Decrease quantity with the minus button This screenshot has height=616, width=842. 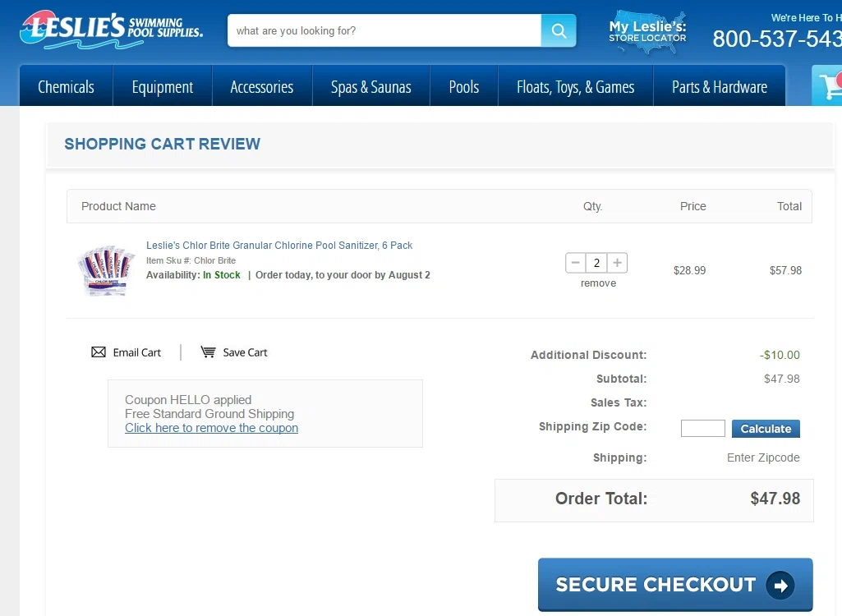[x=576, y=263]
